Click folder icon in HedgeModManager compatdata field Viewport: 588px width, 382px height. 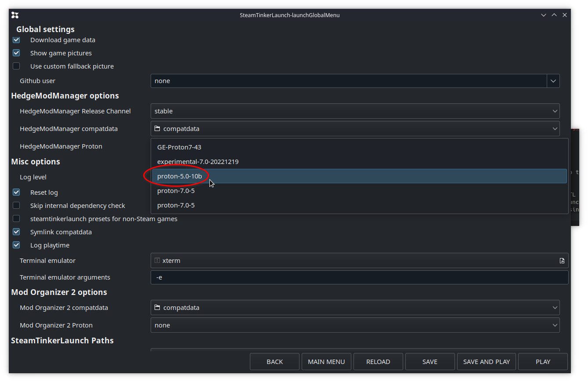(x=157, y=129)
